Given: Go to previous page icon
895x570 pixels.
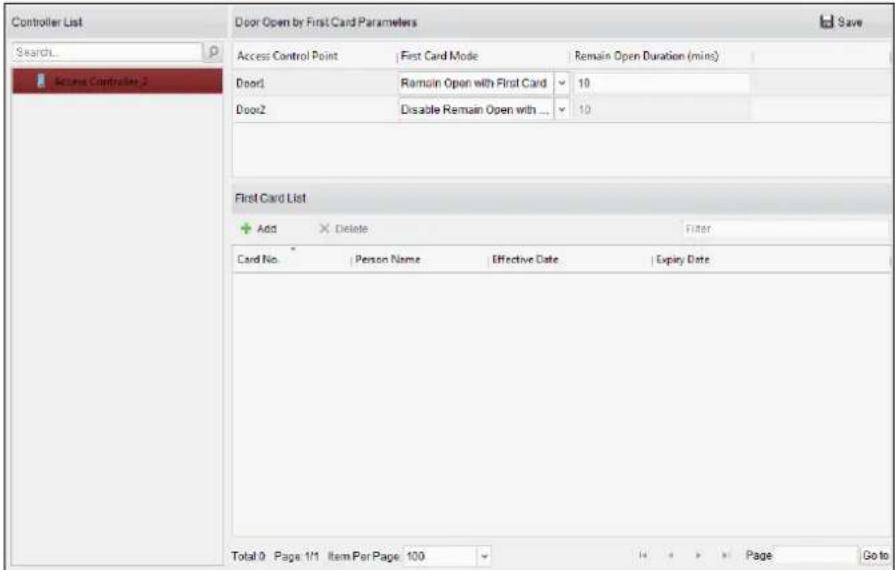Looking at the screenshot, I should [671, 555].
